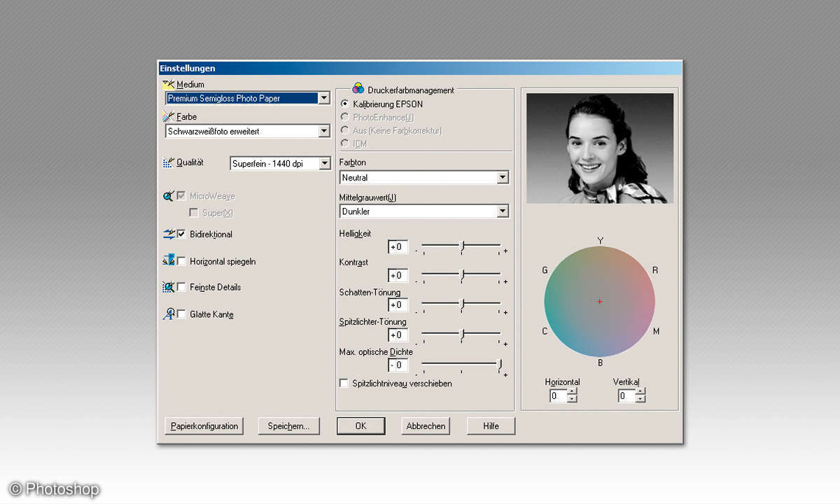Open the Mittelgrauwert Dunkler dropdown
This screenshot has height=504, width=840.
click(503, 211)
